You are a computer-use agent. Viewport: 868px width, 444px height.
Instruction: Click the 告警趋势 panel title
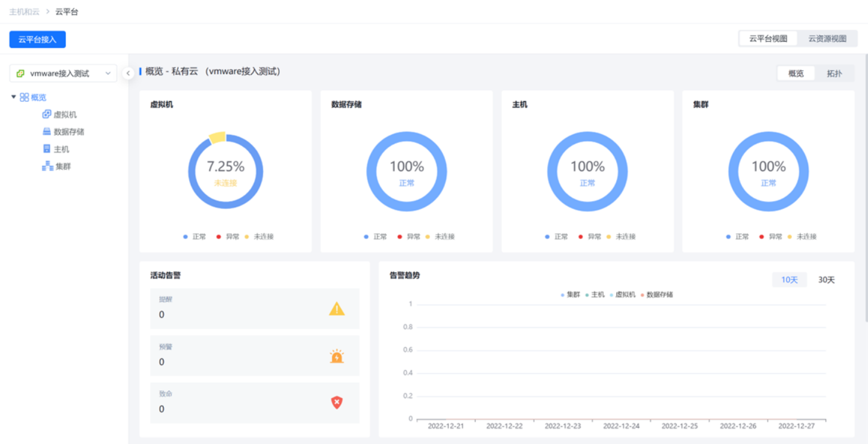[405, 276]
